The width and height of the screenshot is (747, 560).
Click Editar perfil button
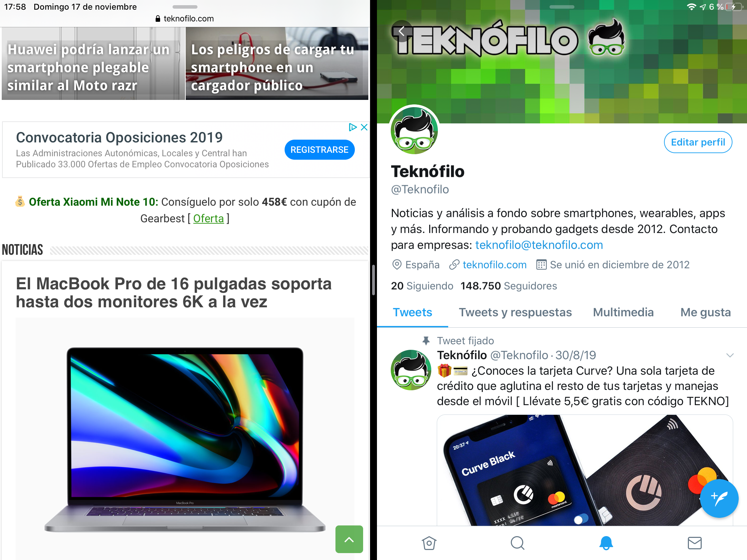698,142
